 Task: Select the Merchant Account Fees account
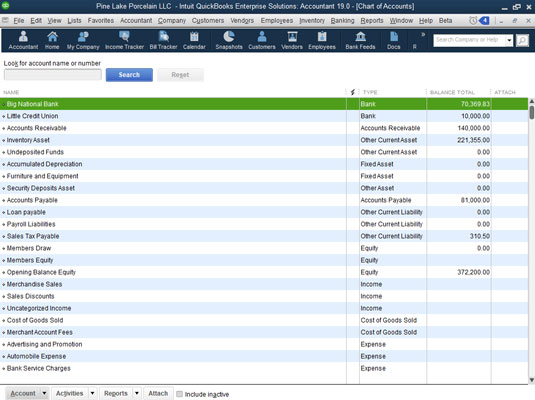[x=264, y=332]
